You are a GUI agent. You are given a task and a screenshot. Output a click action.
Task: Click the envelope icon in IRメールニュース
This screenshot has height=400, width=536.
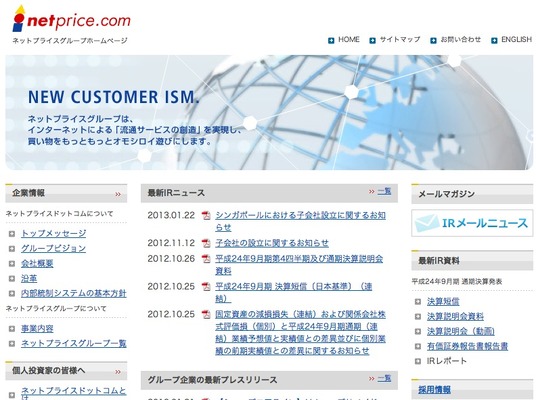[426, 223]
